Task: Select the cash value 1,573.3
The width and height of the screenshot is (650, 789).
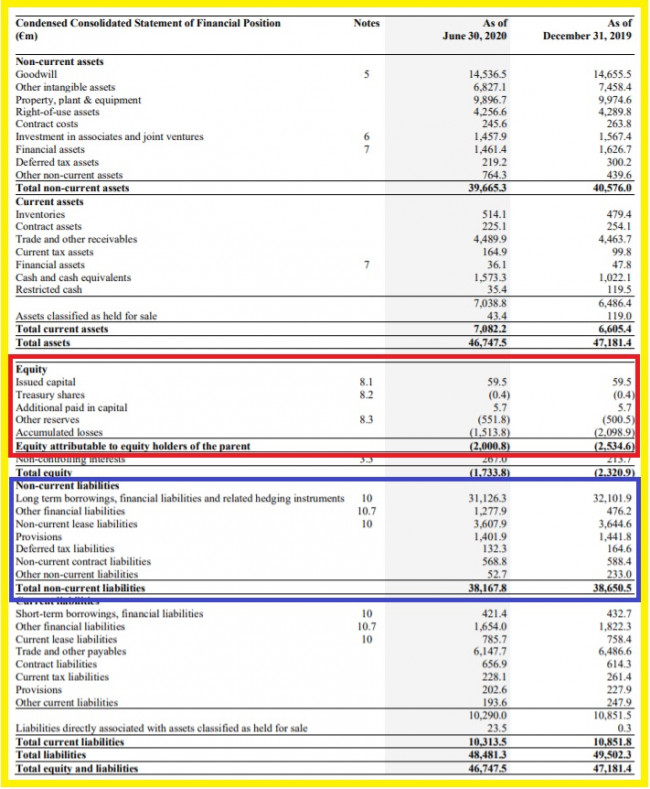Action: pyautogui.click(x=490, y=277)
